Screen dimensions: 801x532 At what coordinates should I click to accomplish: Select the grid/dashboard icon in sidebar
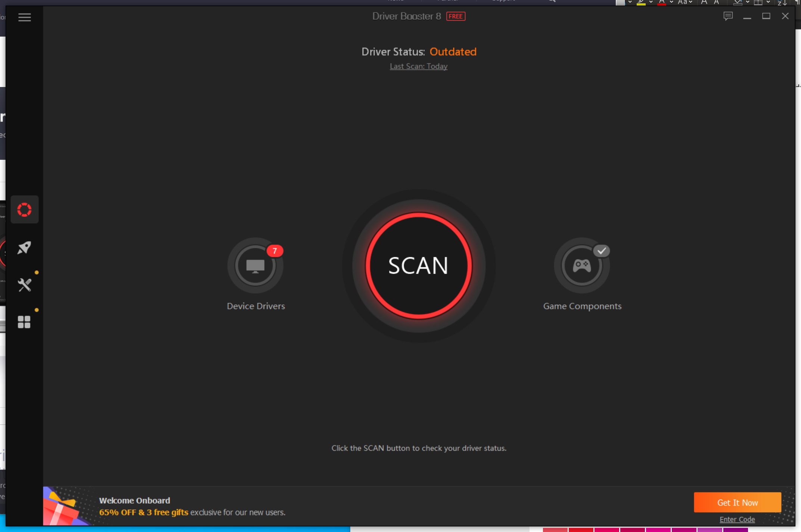[24, 322]
